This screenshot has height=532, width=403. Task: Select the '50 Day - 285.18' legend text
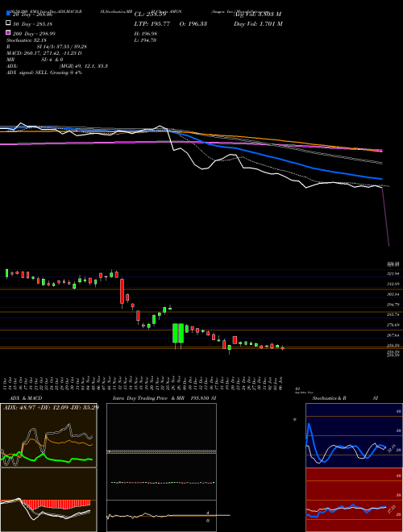pyautogui.click(x=32, y=23)
